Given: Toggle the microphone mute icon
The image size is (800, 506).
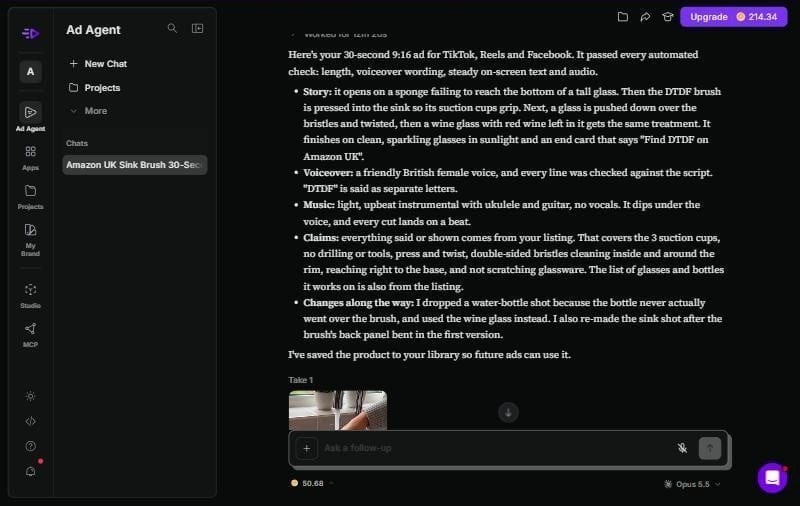Looking at the screenshot, I should pyautogui.click(x=682, y=448).
